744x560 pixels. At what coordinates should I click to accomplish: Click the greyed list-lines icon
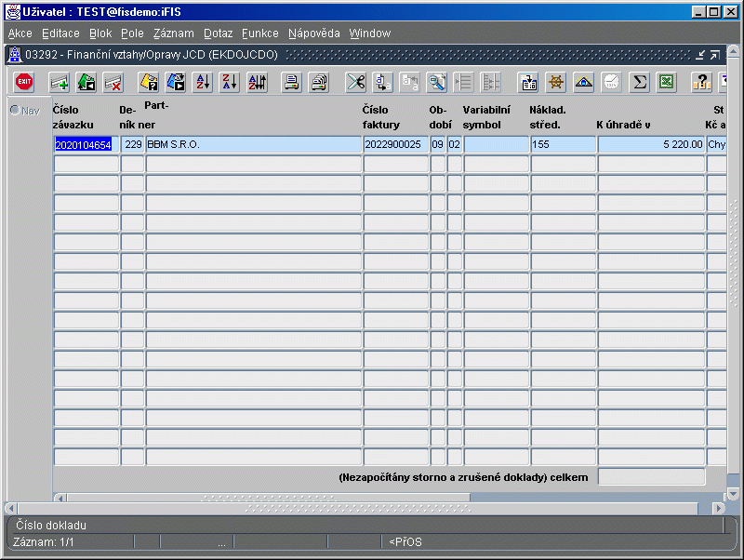(463, 82)
